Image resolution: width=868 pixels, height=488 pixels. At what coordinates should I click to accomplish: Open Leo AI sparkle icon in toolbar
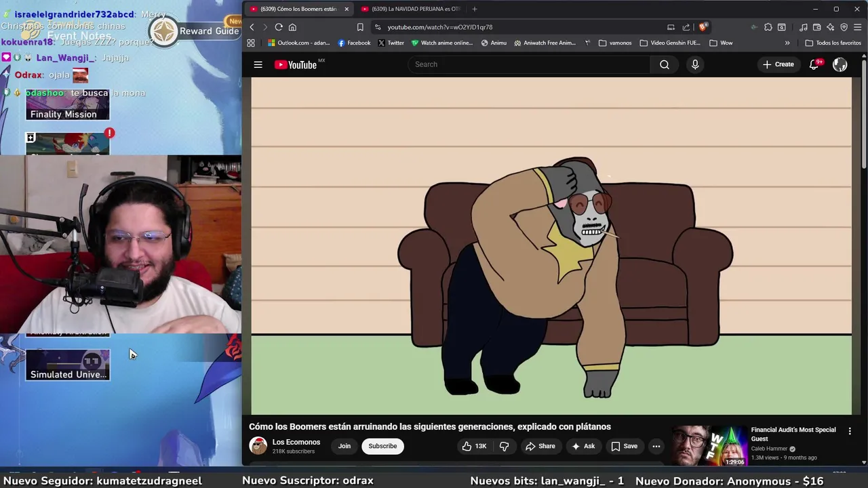831,27
